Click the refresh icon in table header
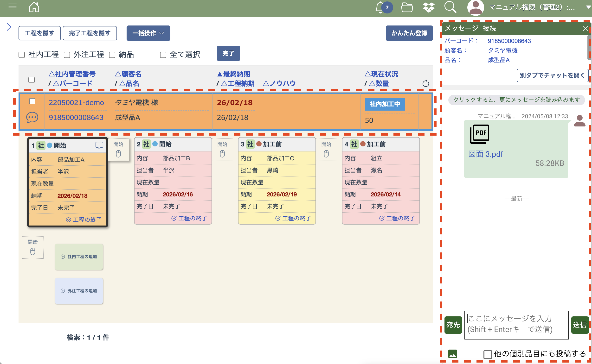 425,83
